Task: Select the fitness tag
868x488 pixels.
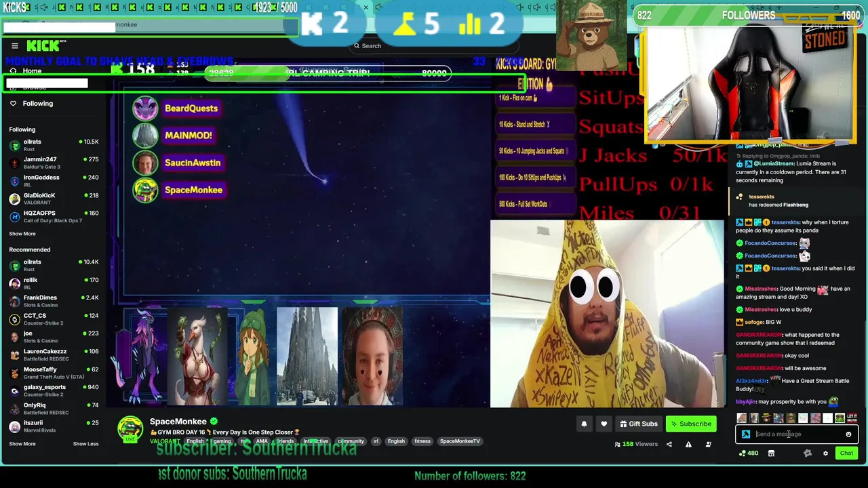Action: pyautogui.click(x=422, y=442)
